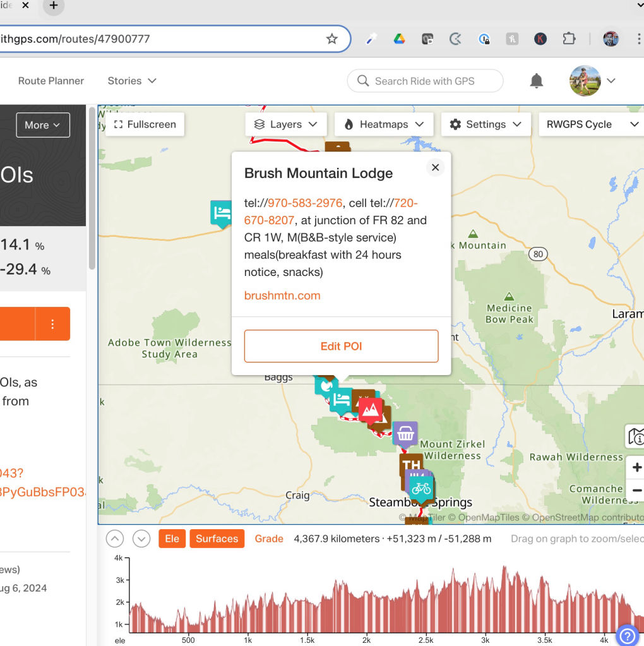The image size is (644, 646).
Task: Toggle the Grade graph view
Action: click(269, 539)
